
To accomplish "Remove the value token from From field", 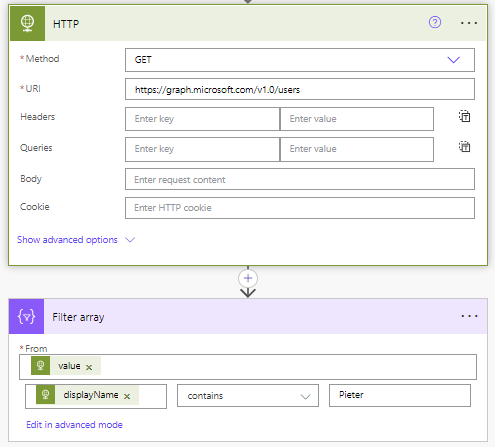I will tap(89, 367).
